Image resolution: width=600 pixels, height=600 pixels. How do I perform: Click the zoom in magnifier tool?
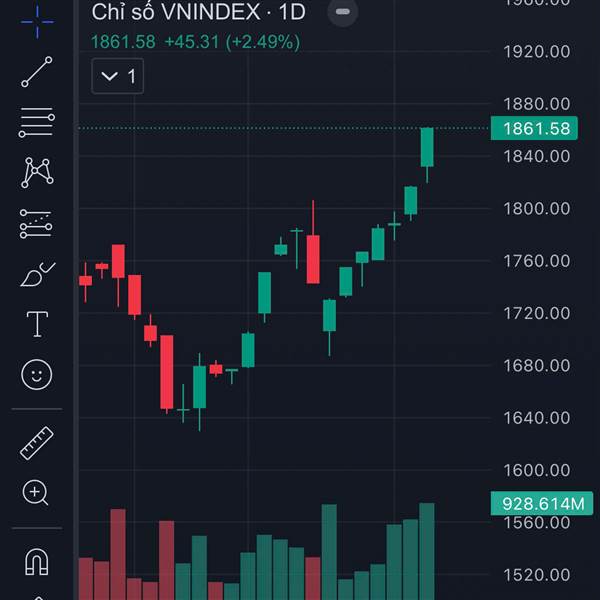pos(37,492)
